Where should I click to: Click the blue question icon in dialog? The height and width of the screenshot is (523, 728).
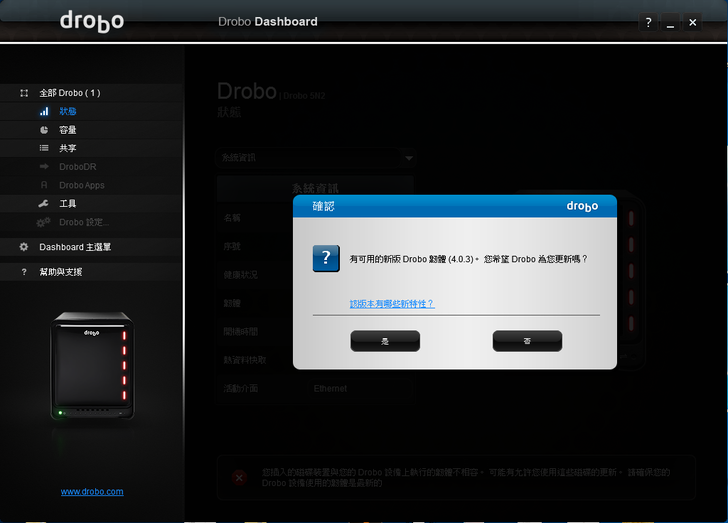click(326, 258)
